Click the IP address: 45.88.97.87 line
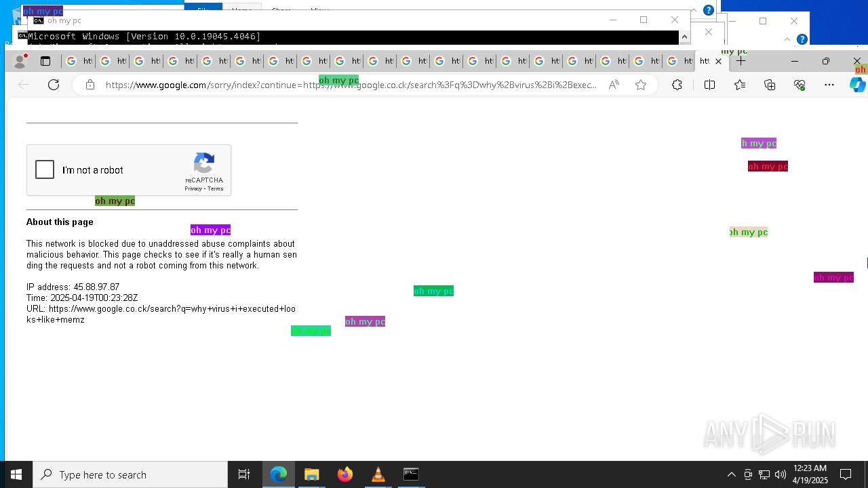 tap(73, 287)
